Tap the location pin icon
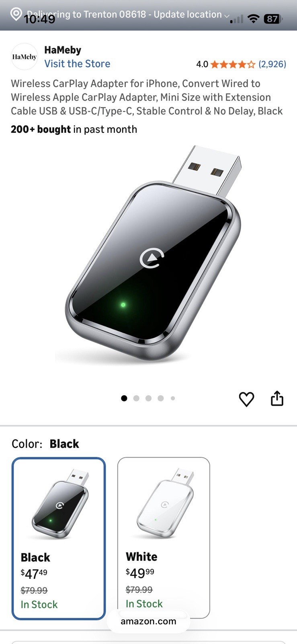Viewport: 297px width, 644px height. pos(16,14)
